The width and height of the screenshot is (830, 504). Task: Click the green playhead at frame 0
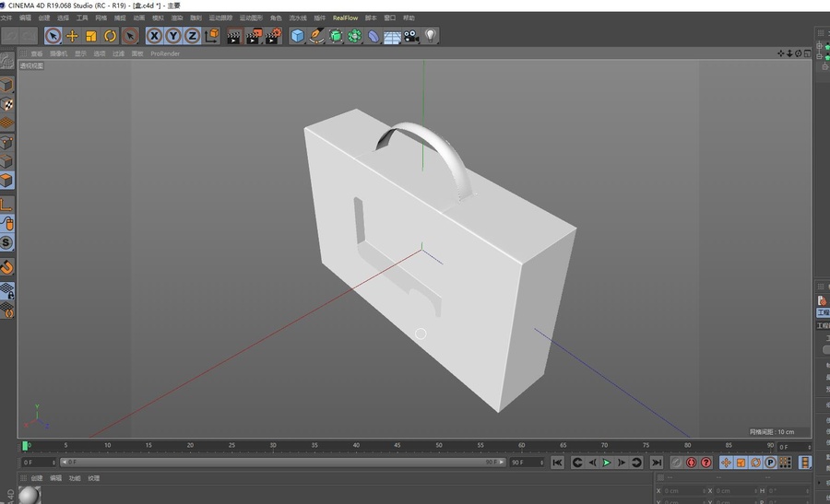point(25,446)
